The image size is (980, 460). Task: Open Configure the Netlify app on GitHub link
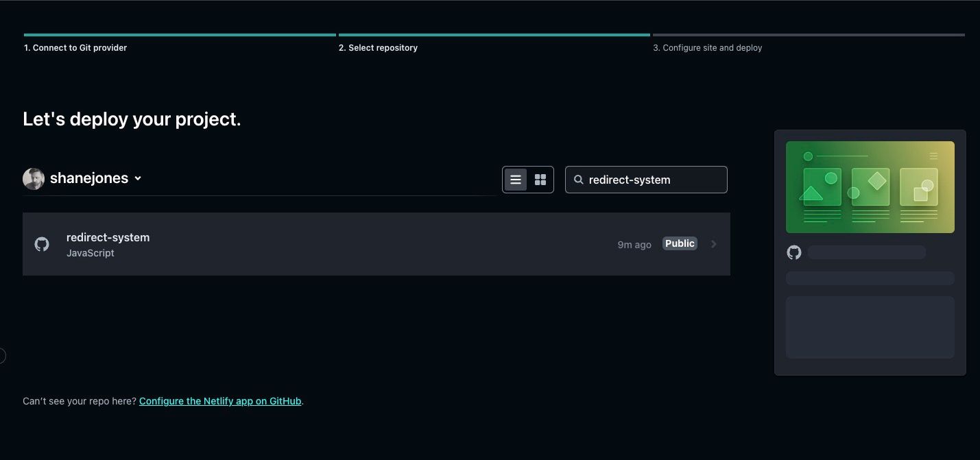(x=220, y=401)
